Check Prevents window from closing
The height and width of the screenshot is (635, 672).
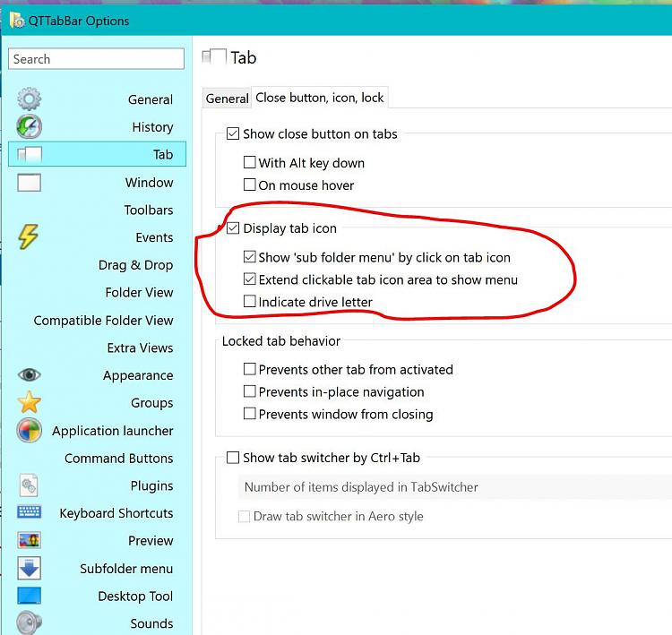tap(249, 414)
